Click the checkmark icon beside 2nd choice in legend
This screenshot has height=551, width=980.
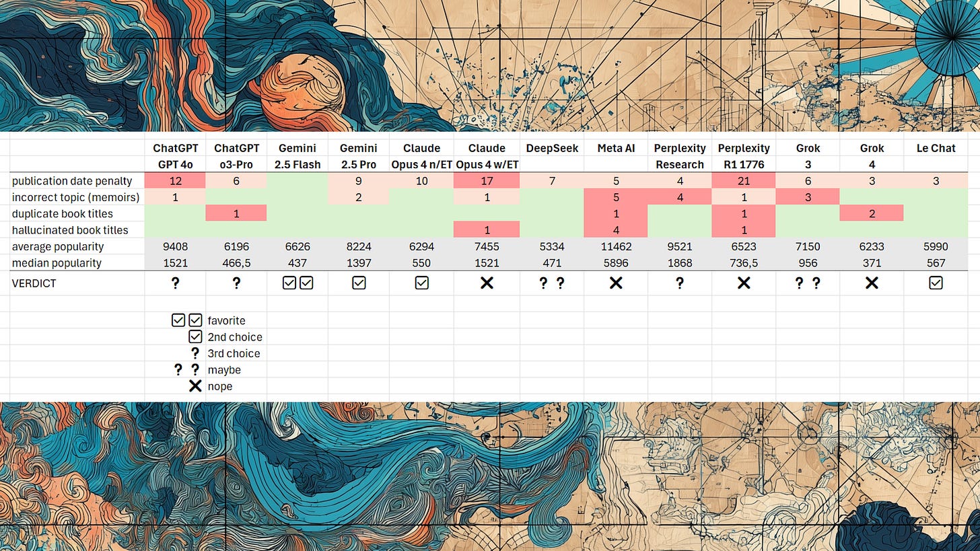click(195, 336)
